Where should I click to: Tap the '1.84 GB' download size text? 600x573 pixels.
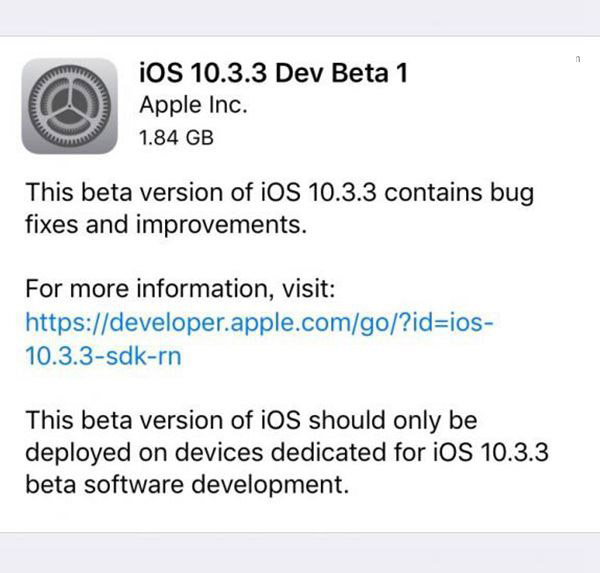(x=176, y=138)
